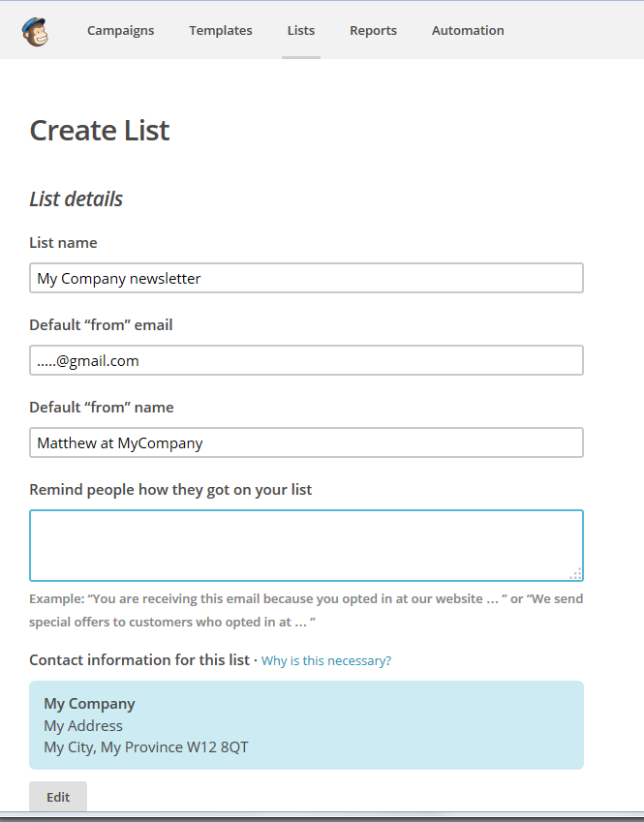
Task: Click the "List name" field label
Action: coord(63,243)
